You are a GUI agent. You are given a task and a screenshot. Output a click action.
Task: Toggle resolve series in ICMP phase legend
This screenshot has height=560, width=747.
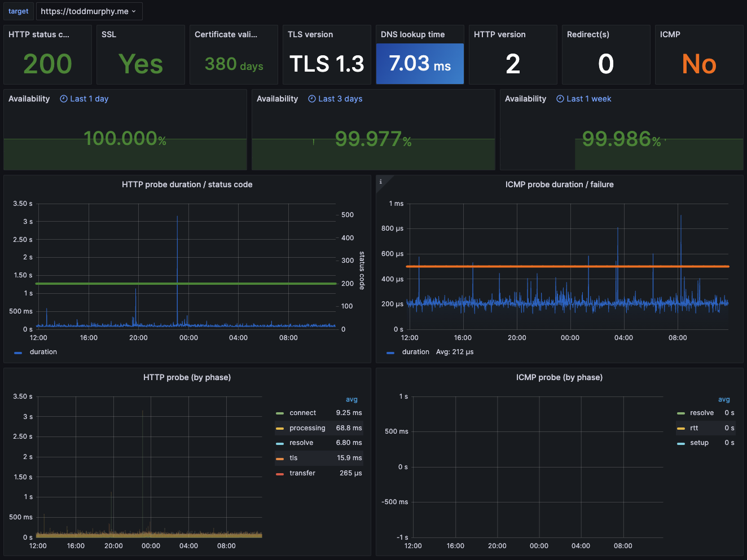[x=702, y=413]
